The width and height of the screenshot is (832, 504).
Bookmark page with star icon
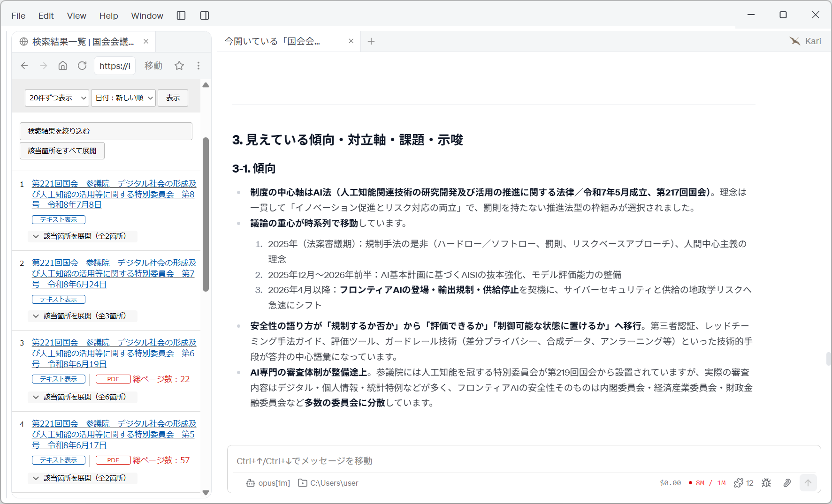coord(179,66)
